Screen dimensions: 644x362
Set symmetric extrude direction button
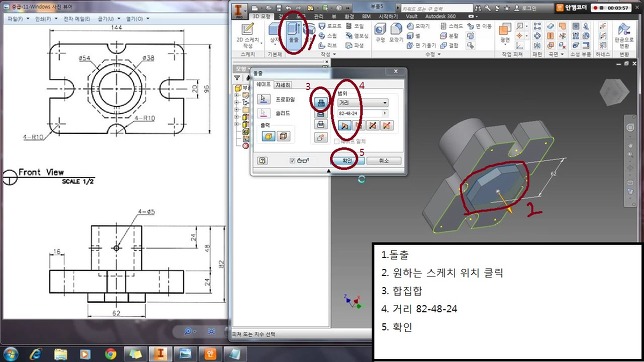tap(373, 125)
